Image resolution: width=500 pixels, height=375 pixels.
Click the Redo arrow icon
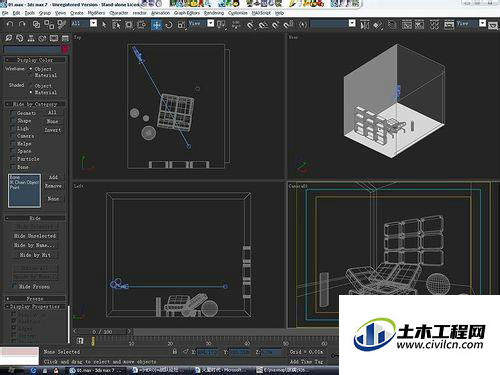tap(22, 24)
